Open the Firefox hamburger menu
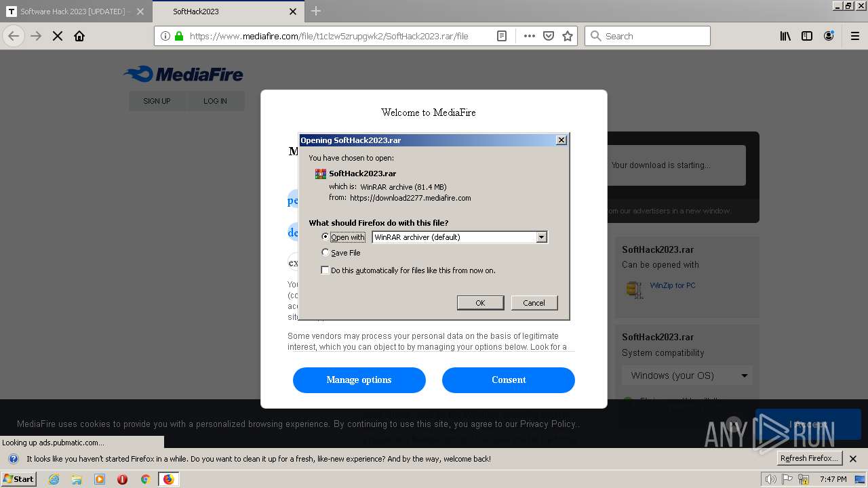The height and width of the screenshot is (488, 868). tap(855, 36)
